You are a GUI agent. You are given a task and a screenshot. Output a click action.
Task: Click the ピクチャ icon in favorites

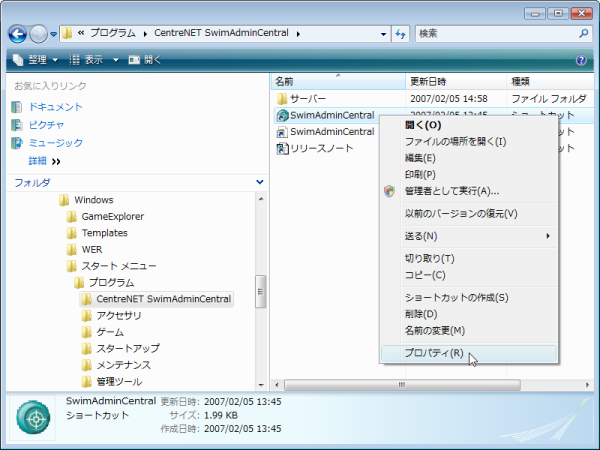coord(16,125)
